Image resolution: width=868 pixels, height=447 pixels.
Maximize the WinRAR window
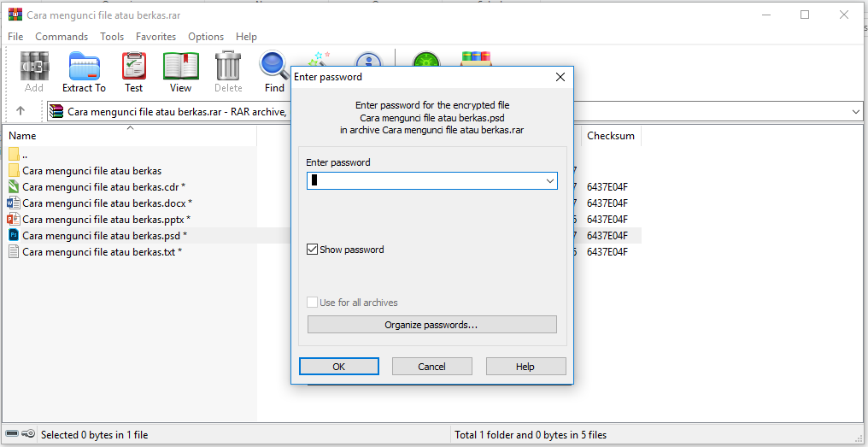point(804,15)
